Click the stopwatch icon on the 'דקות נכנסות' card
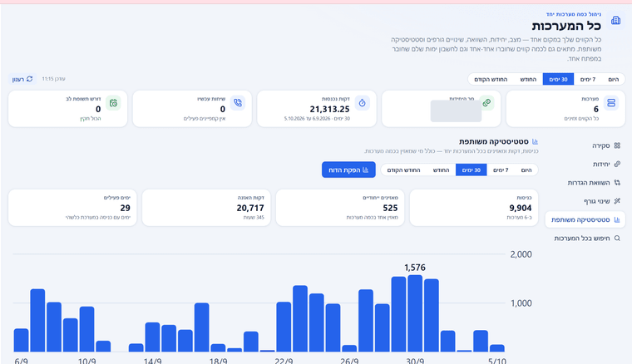 point(362,103)
